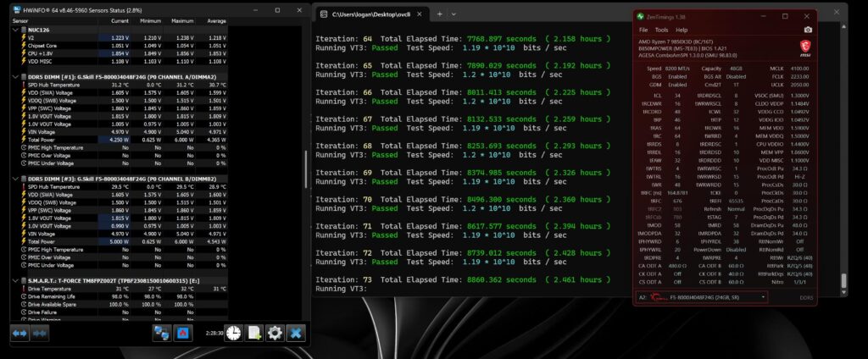The image size is (868, 359).
Task: Click 'Iteration: 64' line in terminal
Action: (x=464, y=39)
